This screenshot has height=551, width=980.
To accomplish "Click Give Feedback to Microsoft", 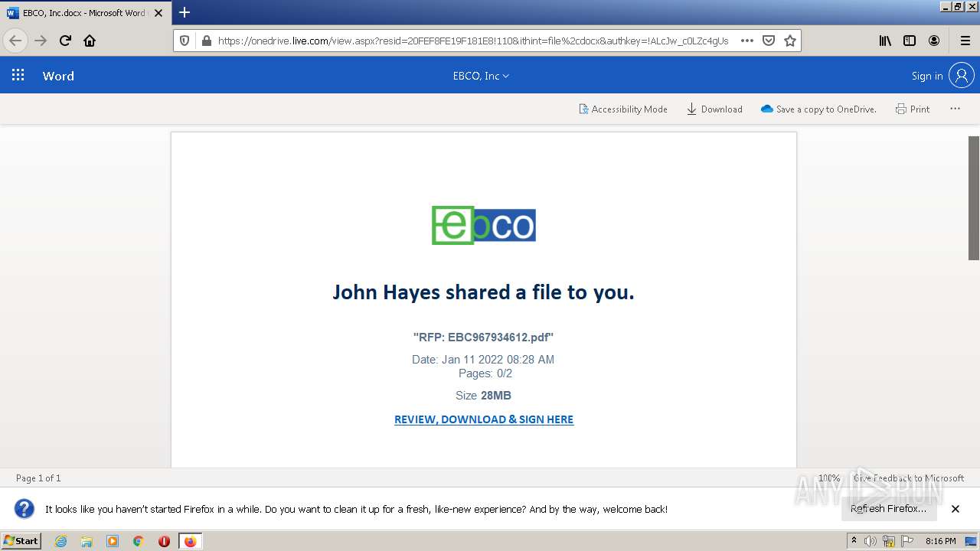I will pos(909,478).
